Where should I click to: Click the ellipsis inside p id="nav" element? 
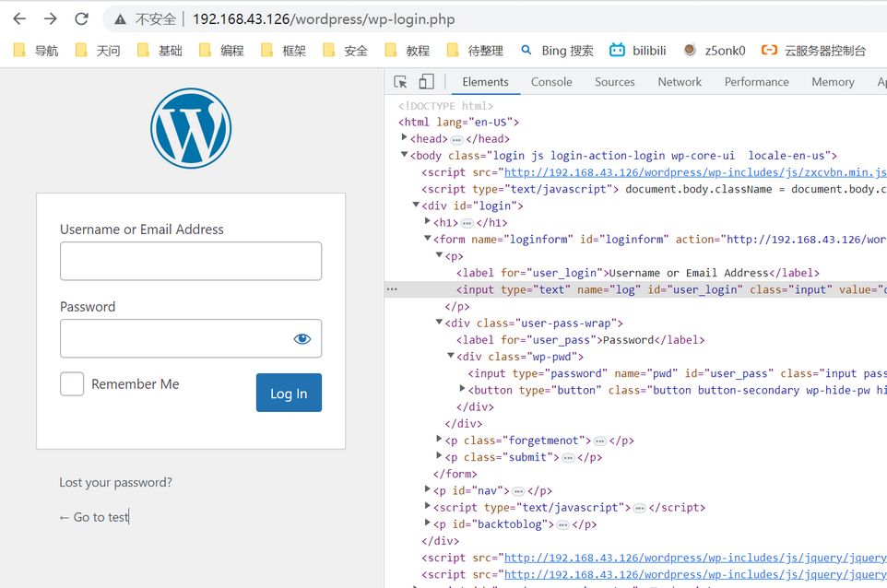[517, 492]
